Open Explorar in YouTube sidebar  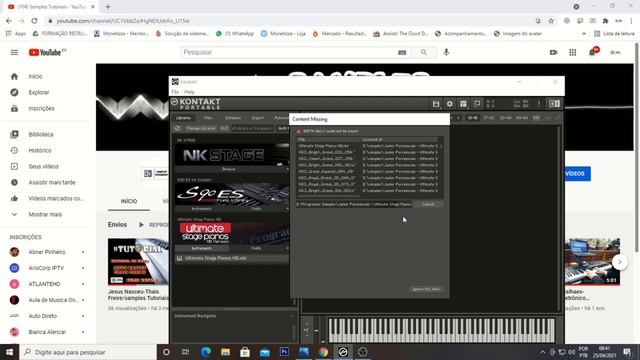(x=38, y=93)
